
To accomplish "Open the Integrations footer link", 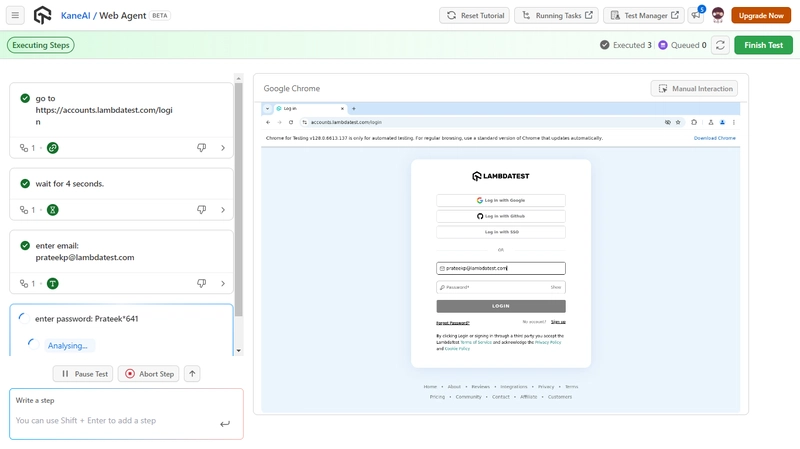I will pyautogui.click(x=514, y=387).
